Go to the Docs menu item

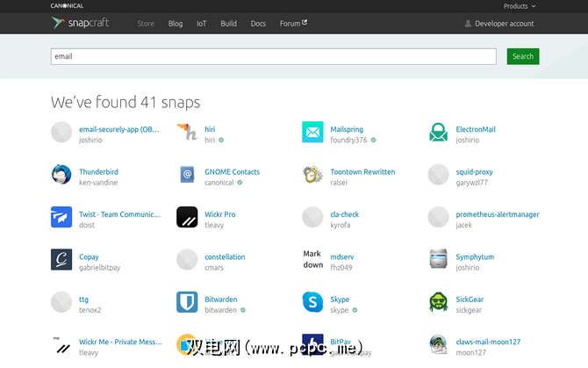pyautogui.click(x=258, y=24)
